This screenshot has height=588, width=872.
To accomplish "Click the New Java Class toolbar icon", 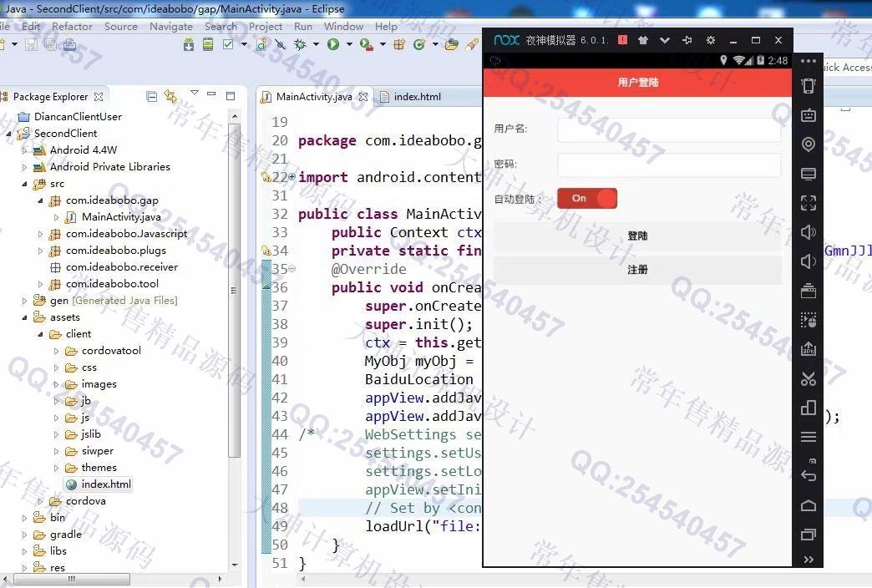I will point(419,44).
